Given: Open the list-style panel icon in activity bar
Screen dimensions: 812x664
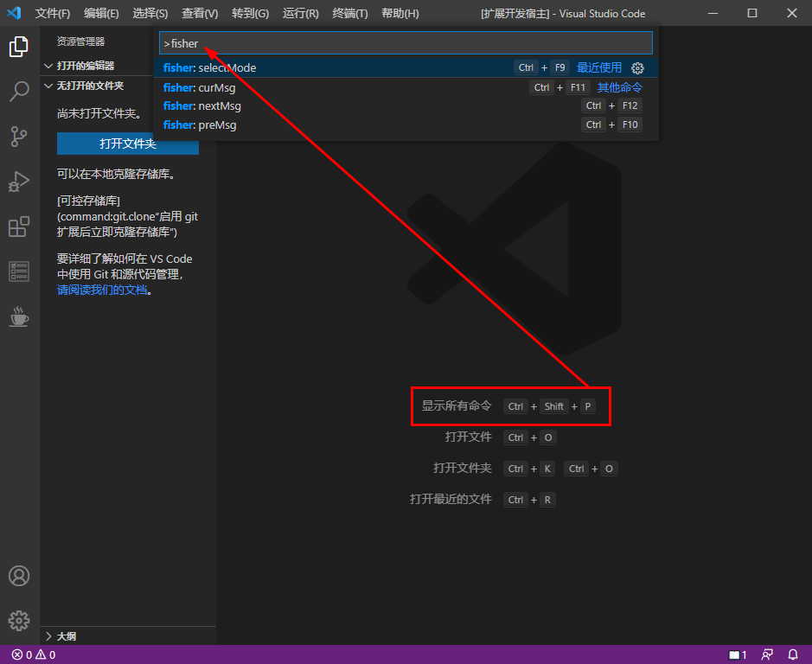Looking at the screenshot, I should tap(19, 271).
